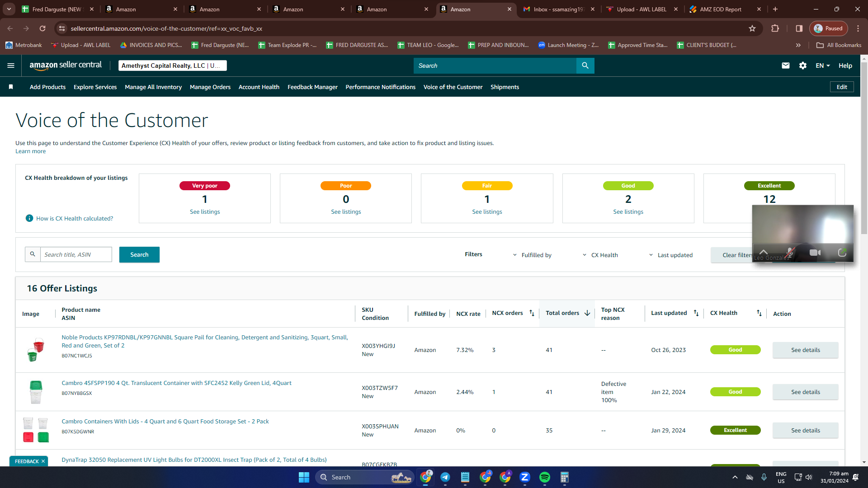Close the FEEDBACK tab

click(x=43, y=461)
